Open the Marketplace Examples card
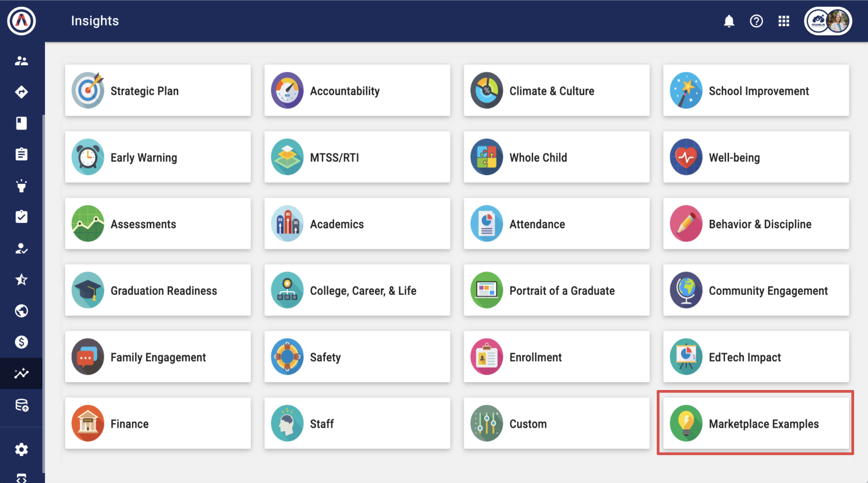 point(756,423)
